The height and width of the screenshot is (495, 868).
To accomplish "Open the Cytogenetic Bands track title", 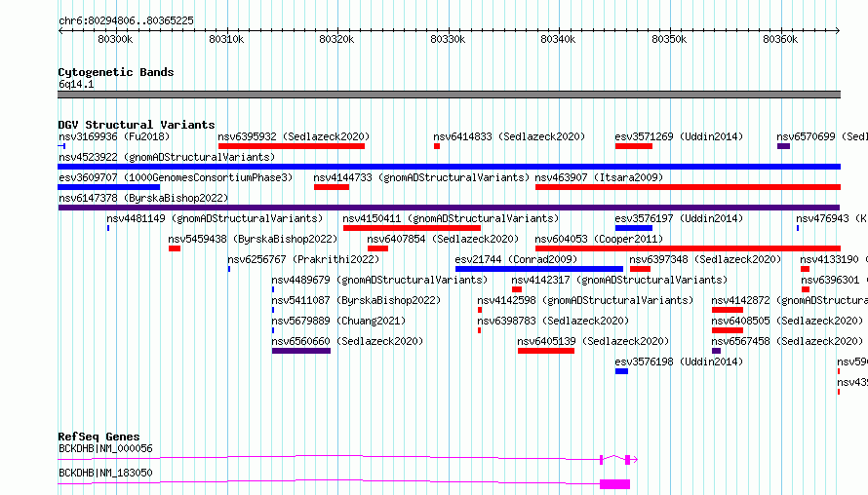I will tap(116, 72).
